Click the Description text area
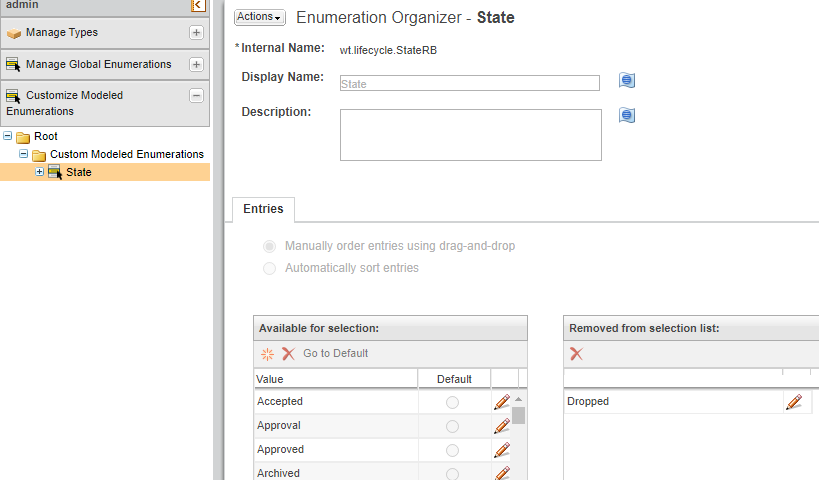The height and width of the screenshot is (480, 819). click(x=470, y=135)
